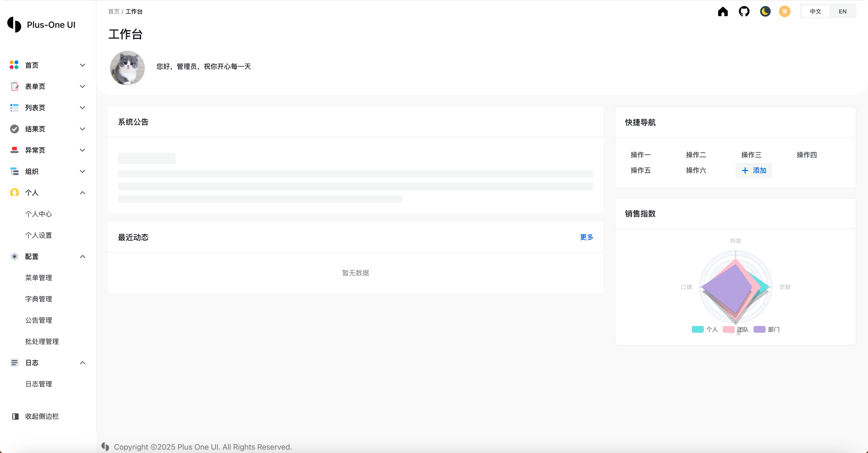This screenshot has height=453, width=868.
Task: Open 个人中心 menu item
Action: (x=38, y=214)
